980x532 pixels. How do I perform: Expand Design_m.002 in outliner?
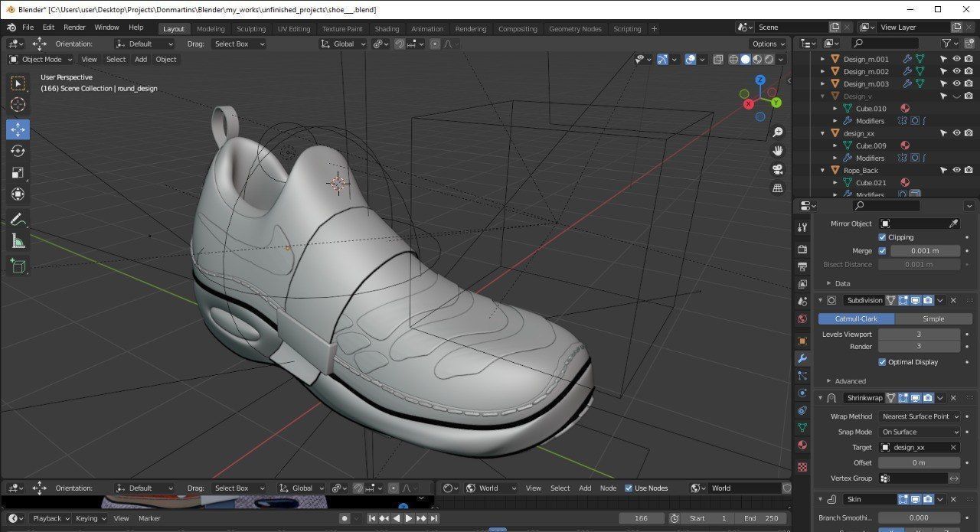point(823,71)
